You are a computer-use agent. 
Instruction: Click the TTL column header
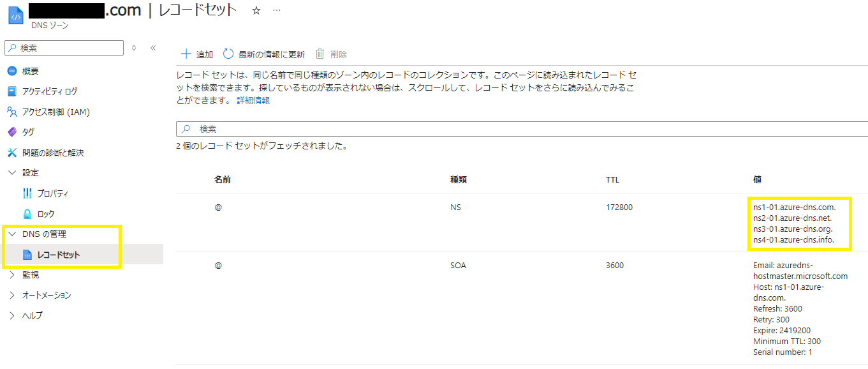click(612, 180)
